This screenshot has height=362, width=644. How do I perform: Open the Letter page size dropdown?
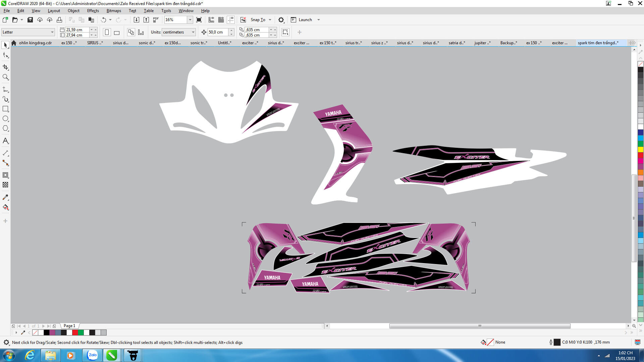(52, 32)
